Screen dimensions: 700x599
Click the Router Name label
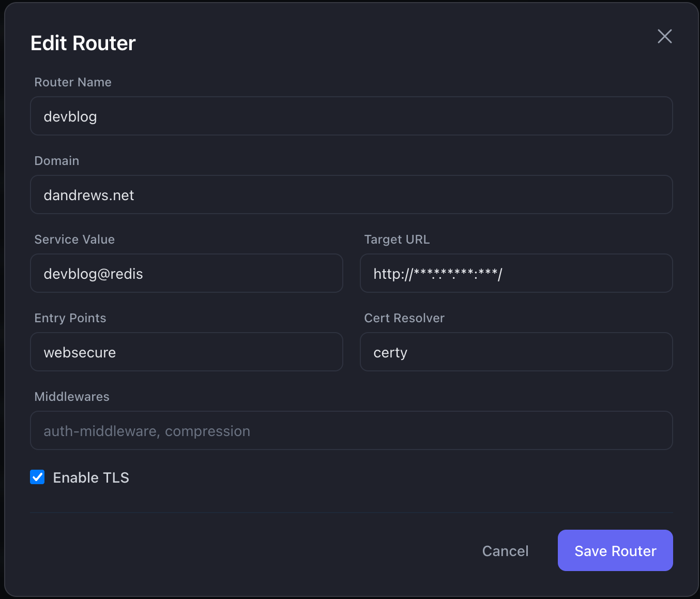point(73,82)
